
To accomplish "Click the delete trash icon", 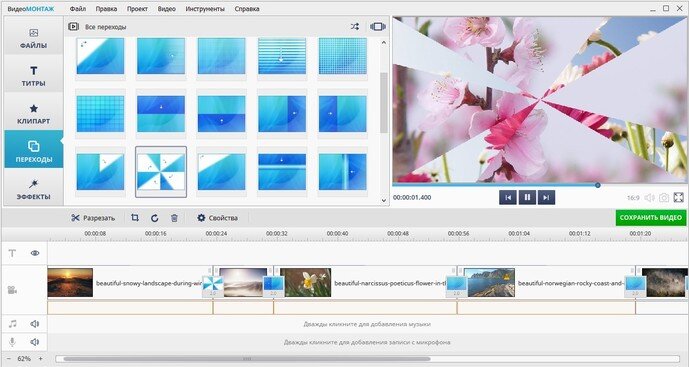I will coord(174,218).
